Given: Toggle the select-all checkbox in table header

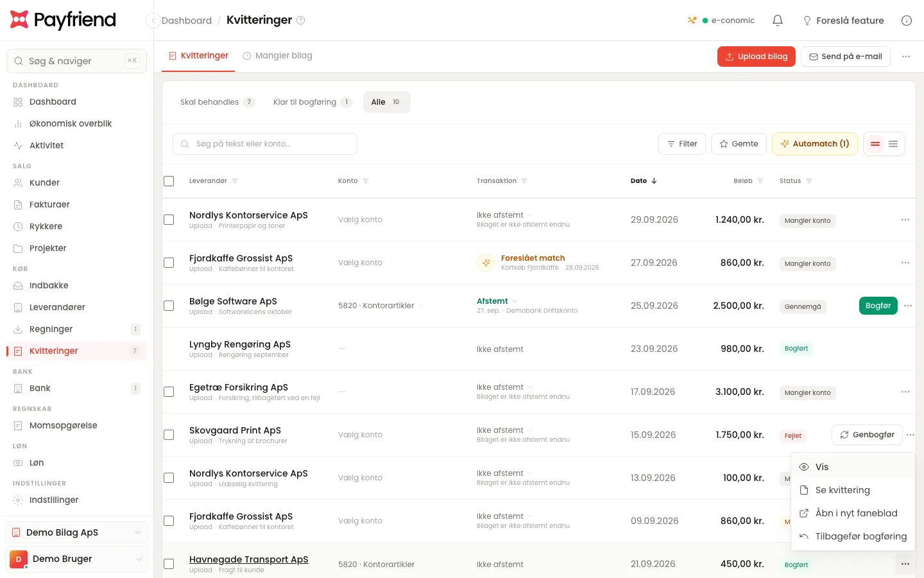Looking at the screenshot, I should (x=169, y=181).
